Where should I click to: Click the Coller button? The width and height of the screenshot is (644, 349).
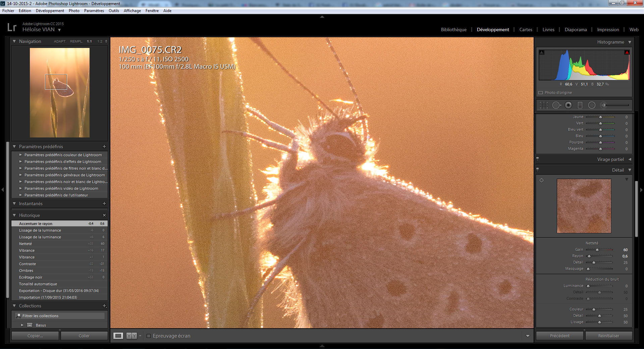(x=84, y=336)
